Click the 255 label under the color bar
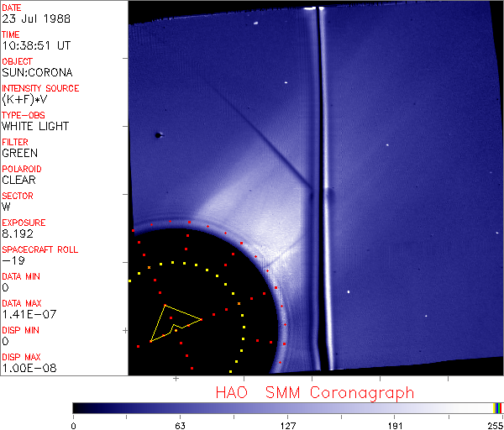This screenshot has width=504, height=430. (496, 426)
